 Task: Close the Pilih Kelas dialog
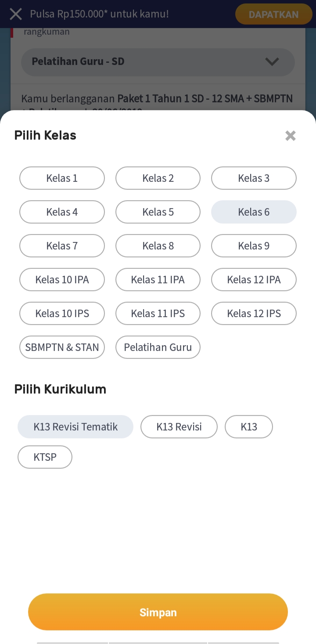[290, 136]
